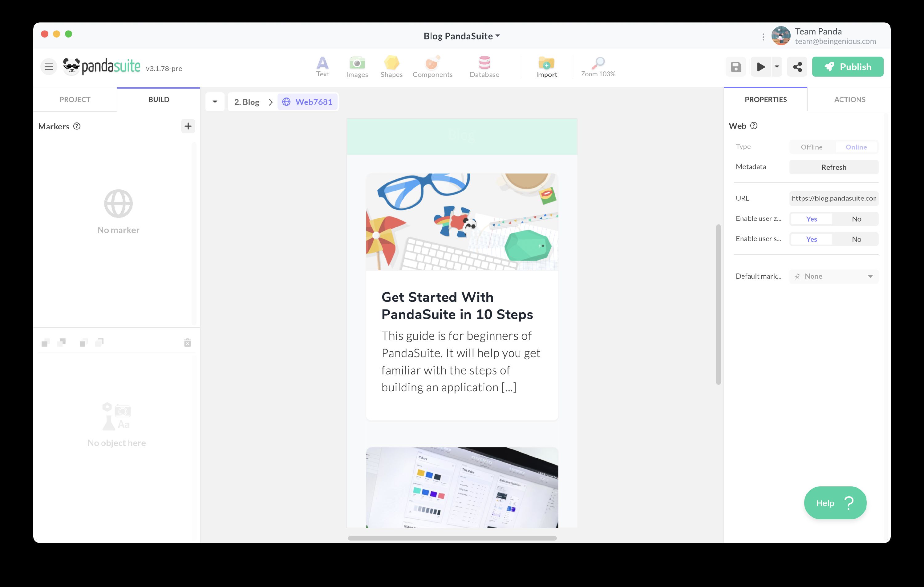Click the Refresh metadata button
This screenshot has width=924, height=587.
pos(833,167)
